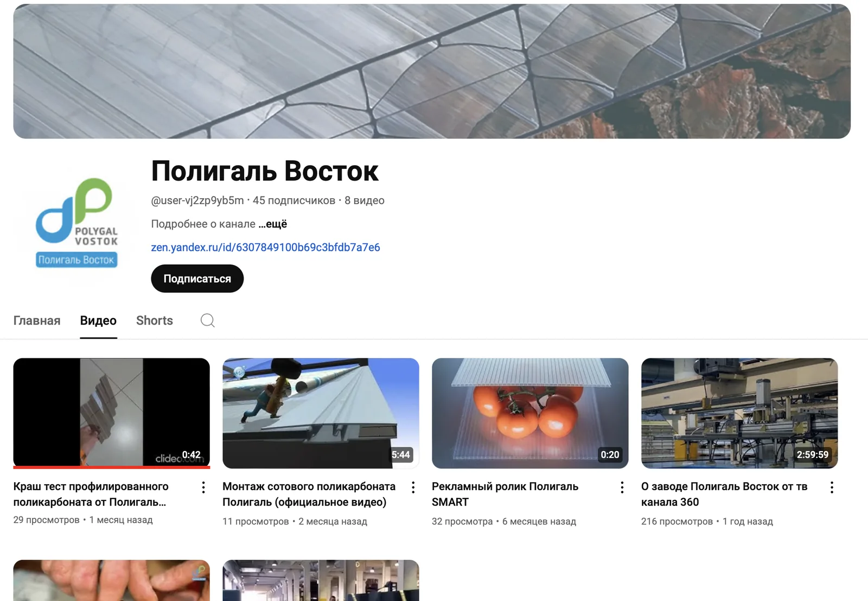
Task: Open О заводе Полигаль Восток title
Action: coord(724,494)
